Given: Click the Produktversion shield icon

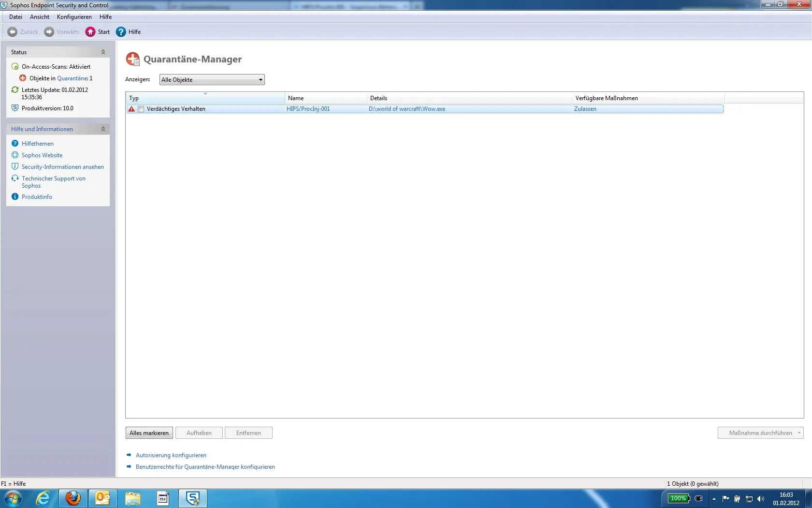Looking at the screenshot, I should (x=15, y=108).
